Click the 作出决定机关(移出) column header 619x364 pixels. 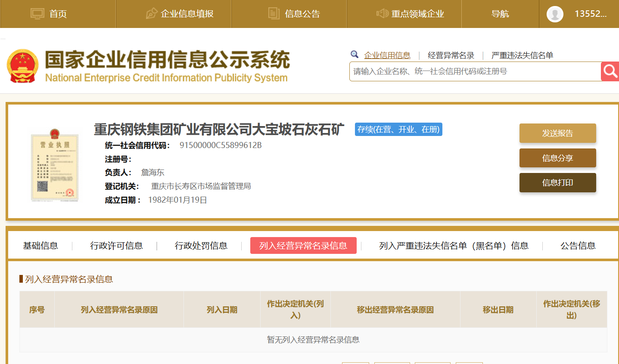pos(572,310)
